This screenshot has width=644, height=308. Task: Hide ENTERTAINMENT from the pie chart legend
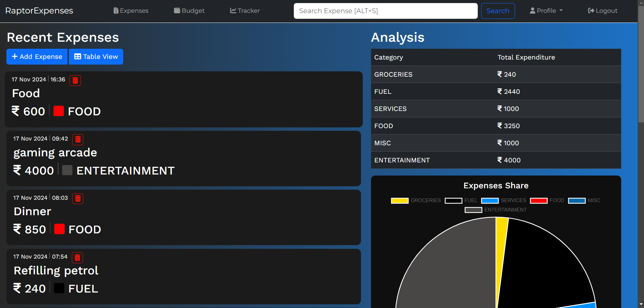click(496, 210)
